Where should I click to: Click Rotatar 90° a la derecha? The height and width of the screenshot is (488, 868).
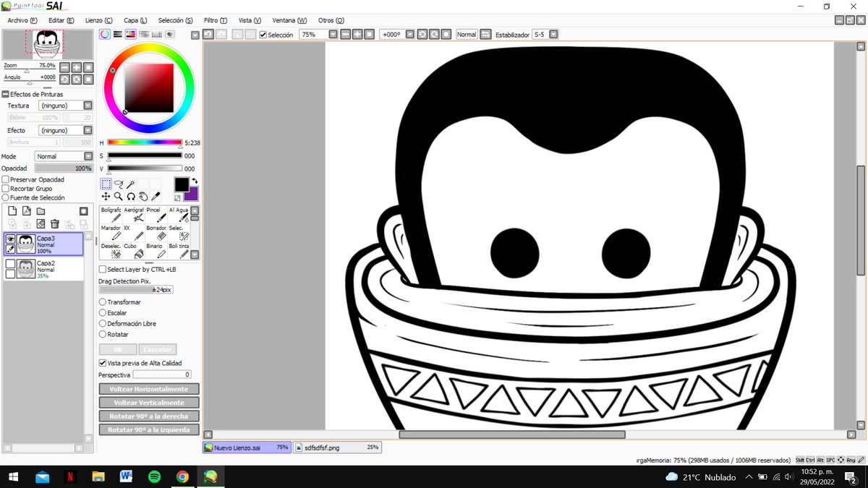(149, 416)
